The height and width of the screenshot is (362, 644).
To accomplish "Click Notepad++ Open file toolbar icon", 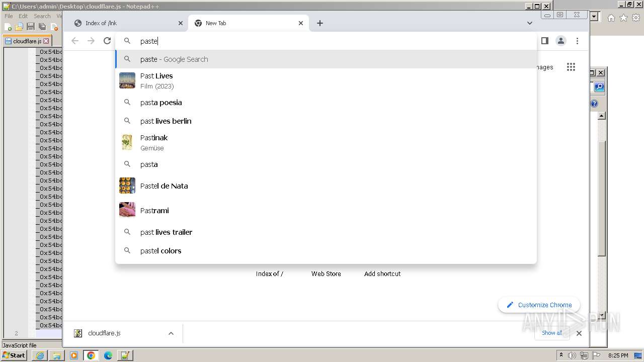I will pos(19,27).
